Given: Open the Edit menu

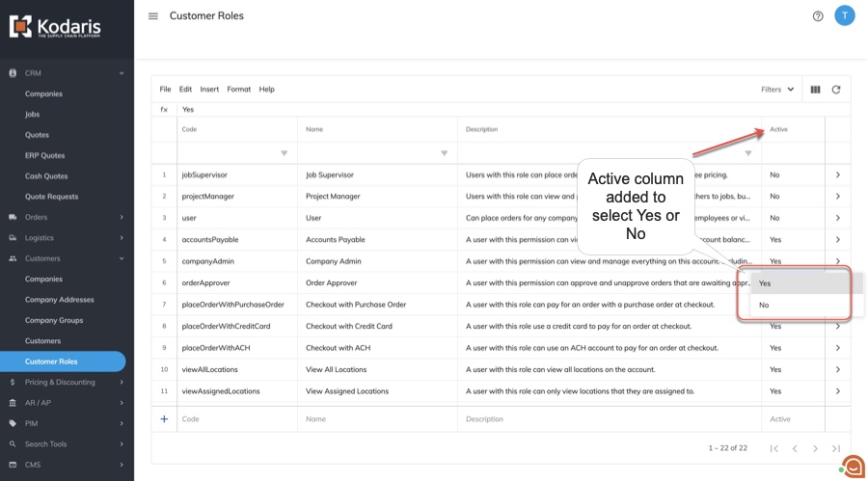Looking at the screenshot, I should coord(185,89).
